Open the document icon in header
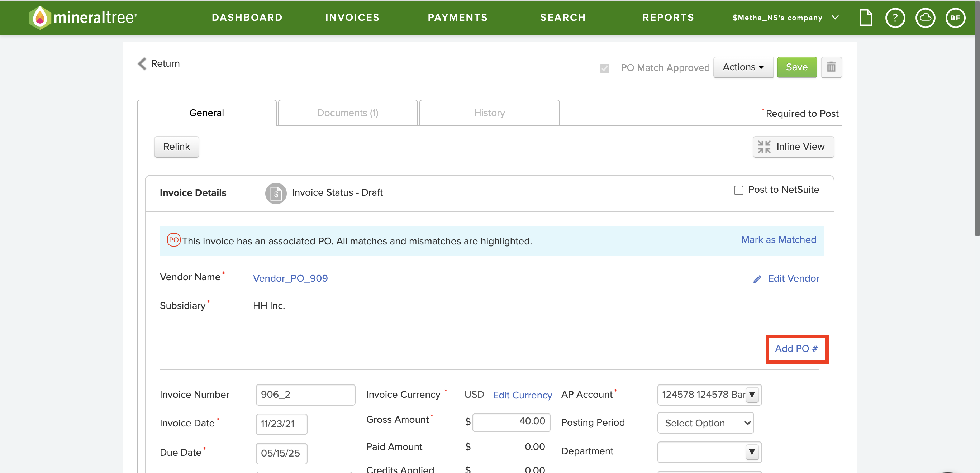The image size is (980, 473). click(866, 18)
